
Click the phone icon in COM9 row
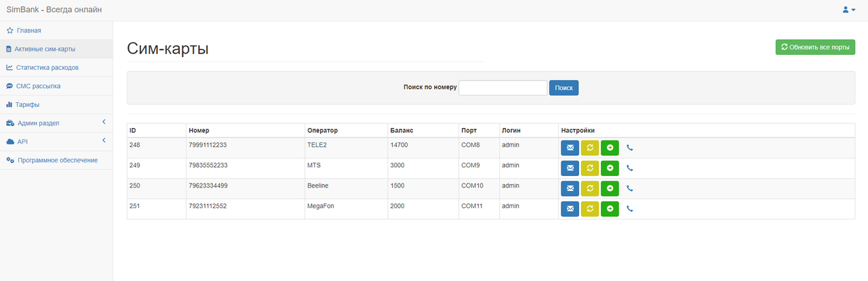tap(630, 168)
